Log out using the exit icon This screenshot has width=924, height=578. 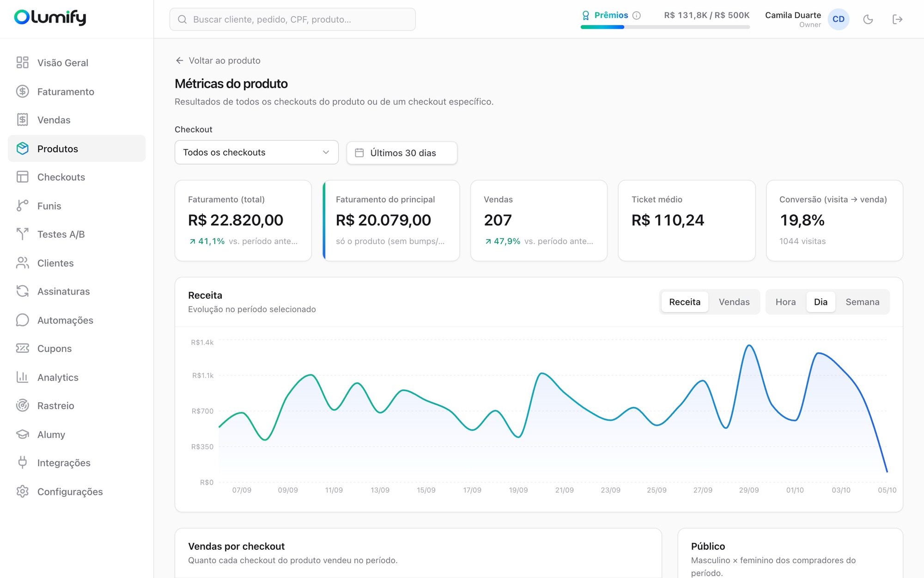point(897,19)
